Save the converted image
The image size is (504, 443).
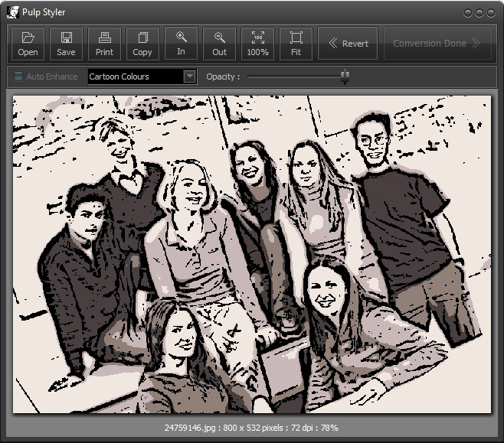coord(66,44)
